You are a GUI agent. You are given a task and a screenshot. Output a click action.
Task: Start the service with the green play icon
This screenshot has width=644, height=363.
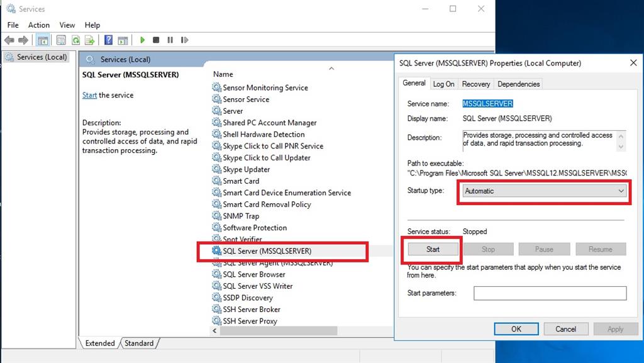pyautogui.click(x=142, y=40)
